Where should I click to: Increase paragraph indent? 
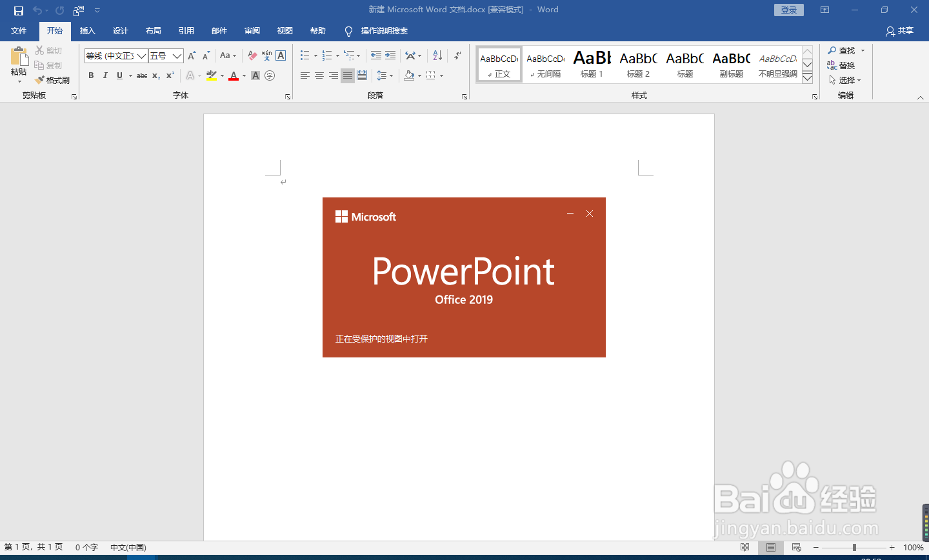point(390,55)
